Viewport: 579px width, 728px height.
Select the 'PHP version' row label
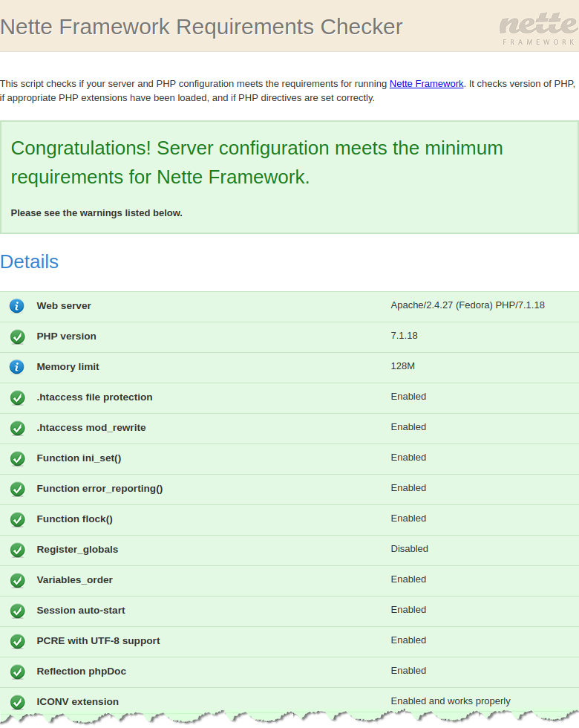[66, 336]
